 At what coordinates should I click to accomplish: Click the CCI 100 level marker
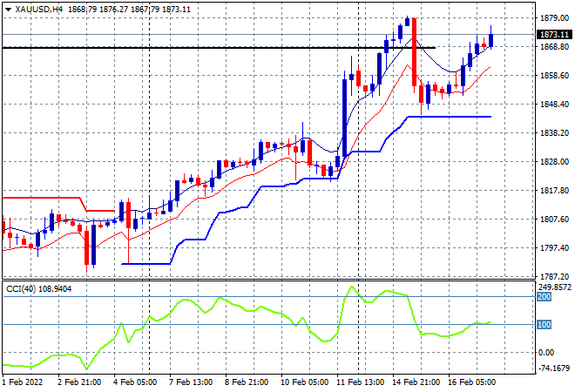(544, 325)
